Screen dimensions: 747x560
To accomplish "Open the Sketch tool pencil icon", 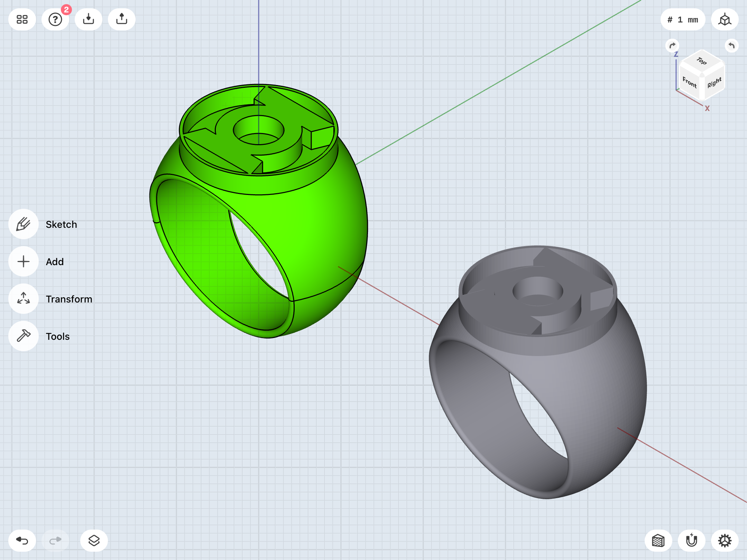I will coord(24,224).
